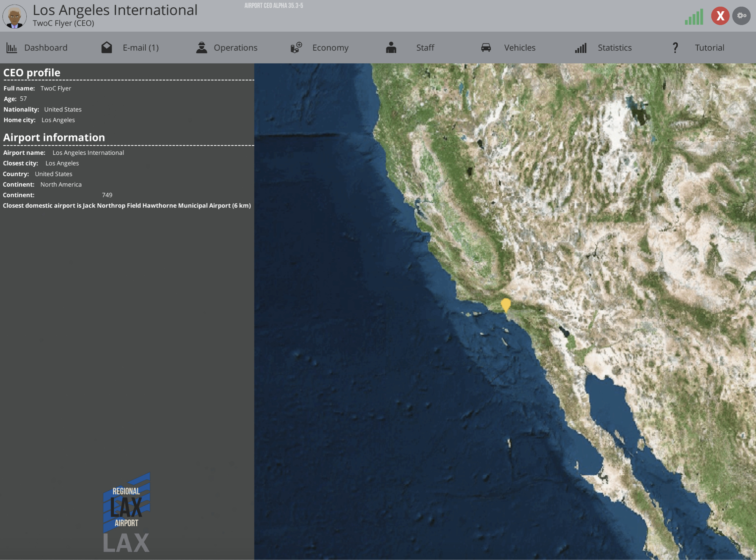Click the TwoC Flyer (CEO) subtitle
The height and width of the screenshot is (560, 756).
tap(63, 23)
